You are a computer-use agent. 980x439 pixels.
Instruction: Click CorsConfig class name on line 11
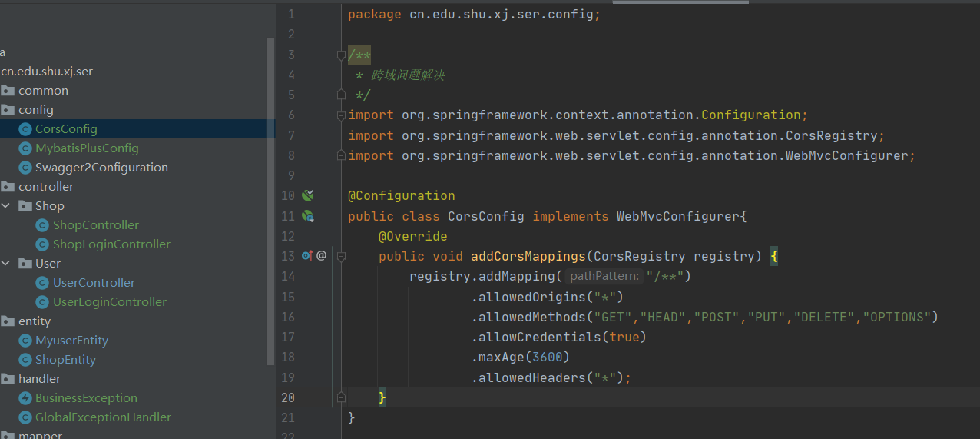point(486,216)
